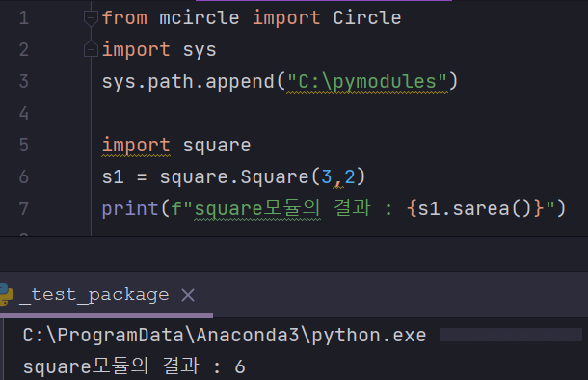Click 'append' in sys.path.append
Screen dimensions: 588x380
coord(240,83)
